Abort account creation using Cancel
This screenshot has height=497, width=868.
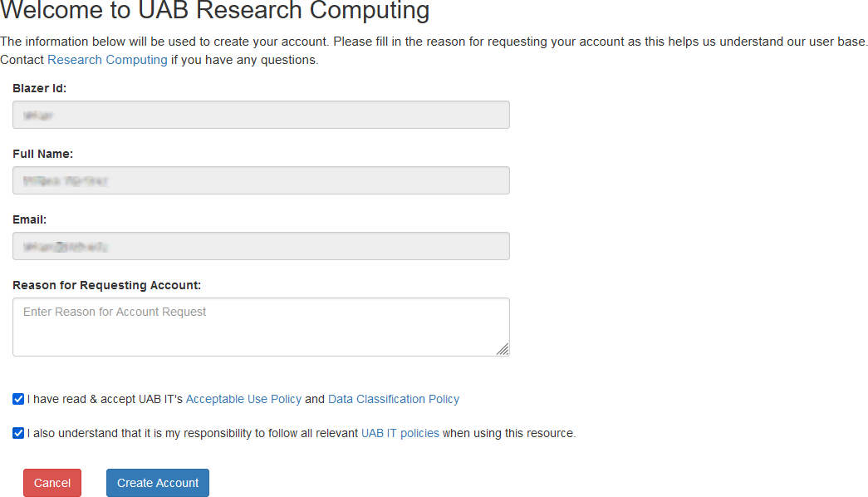pyautogui.click(x=51, y=483)
